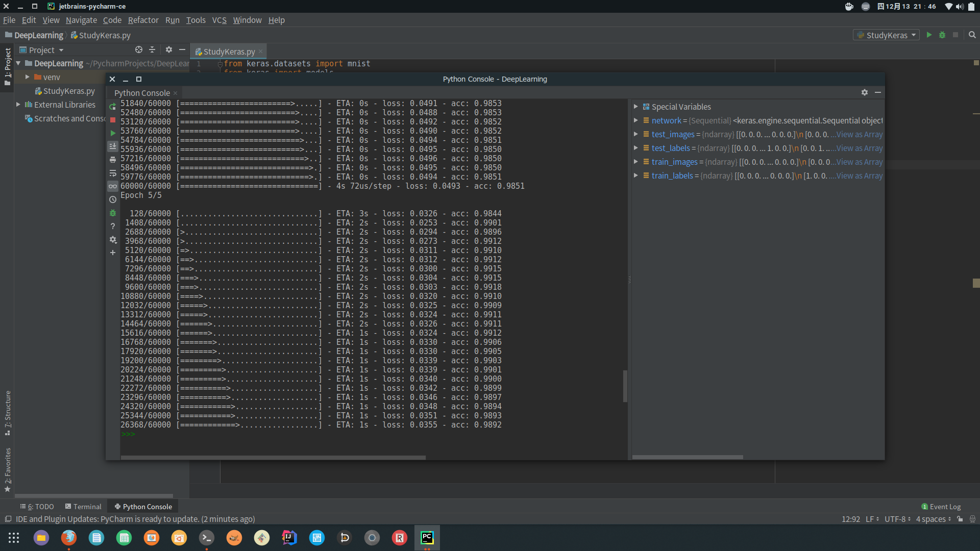980x551 pixels.
Task: Print the console output
Action: 113,160
